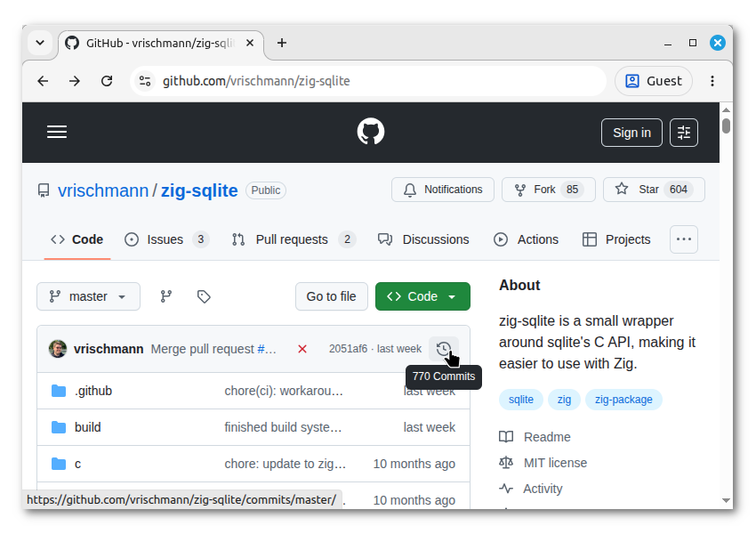Viewport: 756px width, 534px height.
Task: Open the tab search chevron
Action: [40, 43]
